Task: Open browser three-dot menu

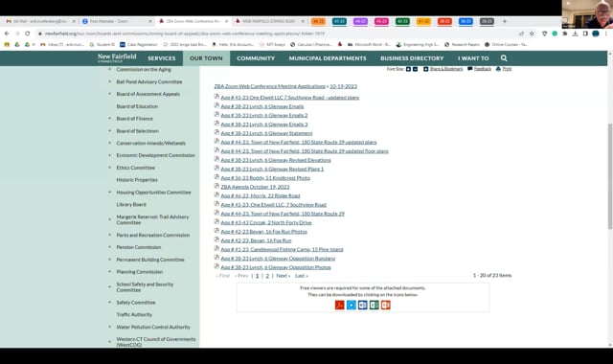Action: coord(606,34)
